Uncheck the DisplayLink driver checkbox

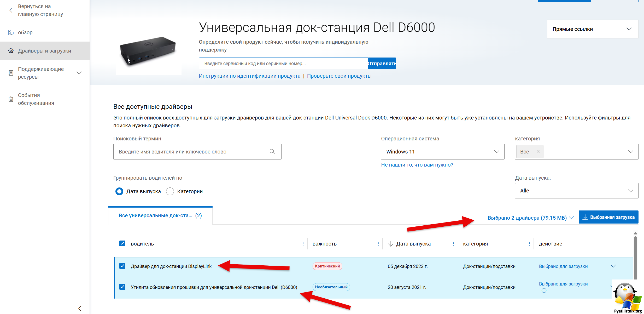[122, 266]
